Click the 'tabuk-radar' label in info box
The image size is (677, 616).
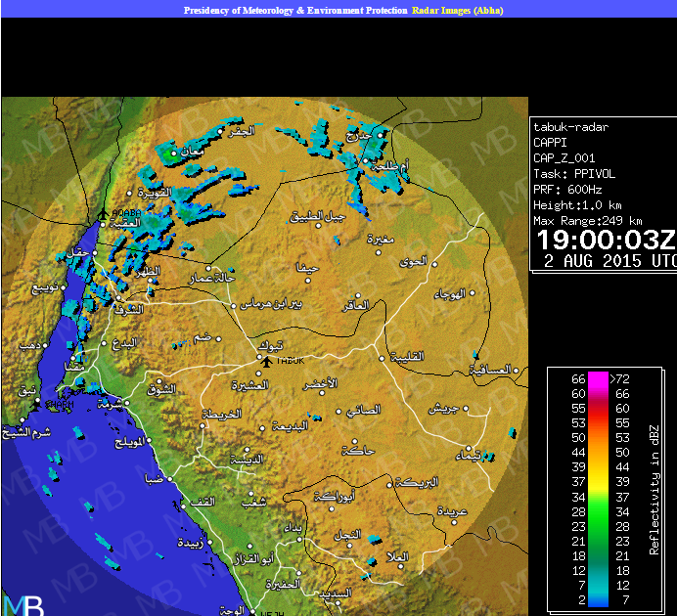tap(570, 127)
